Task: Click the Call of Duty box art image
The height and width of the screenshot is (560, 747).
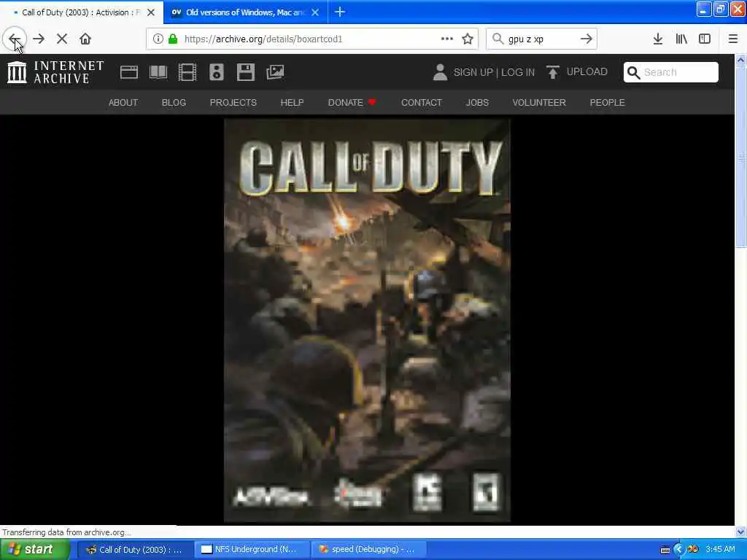Action: pyautogui.click(x=367, y=321)
